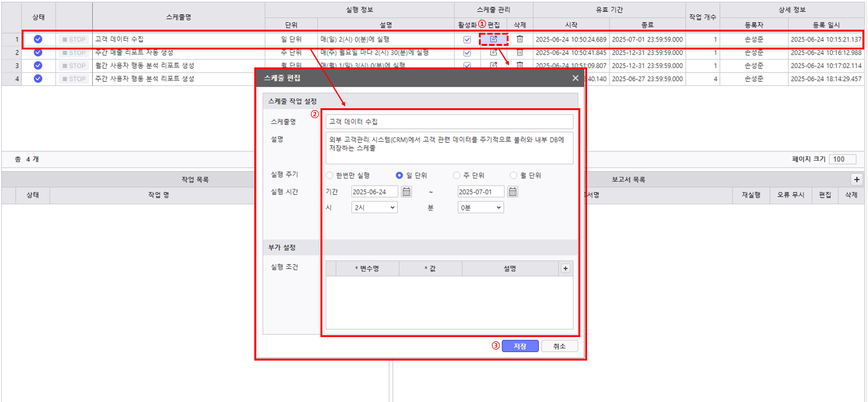Choose the 월 단위 execution cycle
This screenshot has height=402, width=868.
tap(513, 176)
